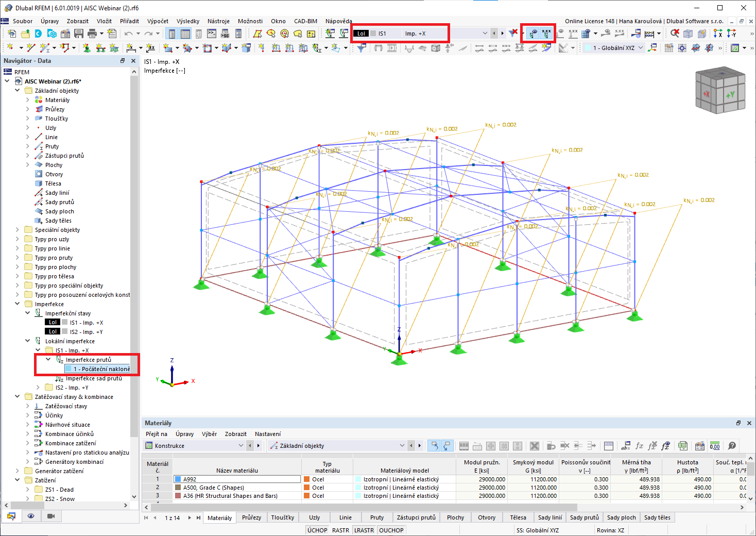
Task: Click the view in +X direction icon
Action: pyautogui.click(x=718, y=33)
